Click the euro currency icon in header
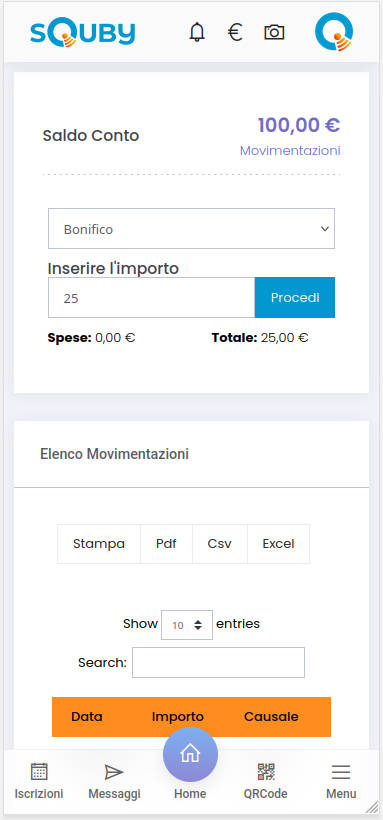This screenshot has width=383, height=820. pos(235,32)
